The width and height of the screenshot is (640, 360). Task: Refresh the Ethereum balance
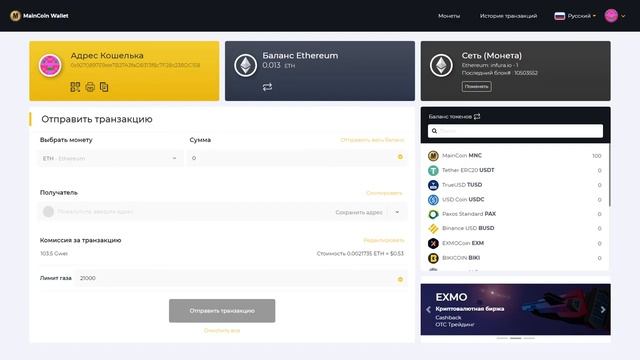pos(267,87)
